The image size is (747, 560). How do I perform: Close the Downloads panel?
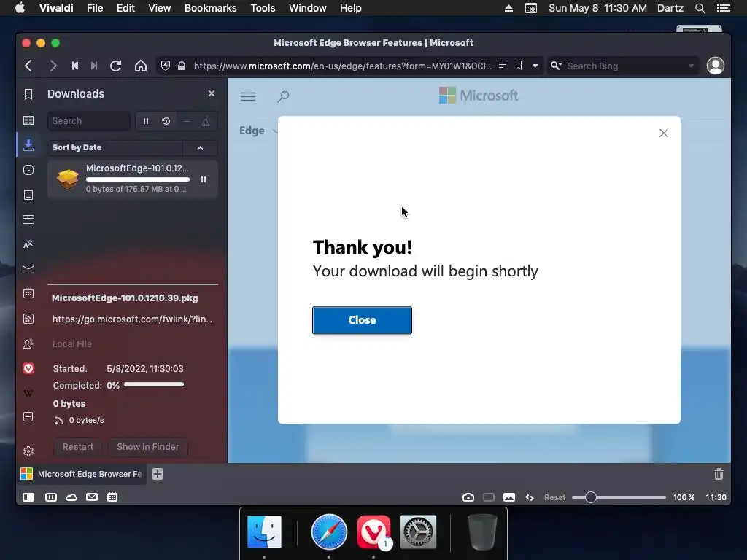click(x=212, y=94)
